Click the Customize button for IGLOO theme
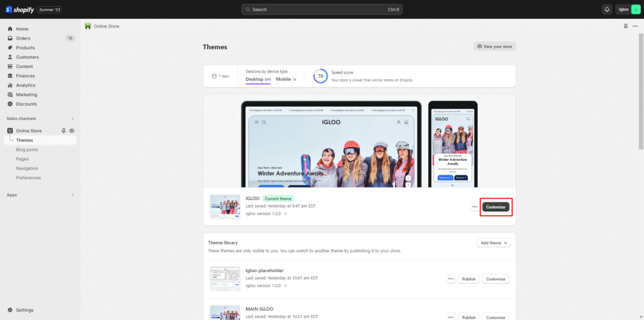Viewport: 644px width, 320px height. pyautogui.click(x=496, y=207)
